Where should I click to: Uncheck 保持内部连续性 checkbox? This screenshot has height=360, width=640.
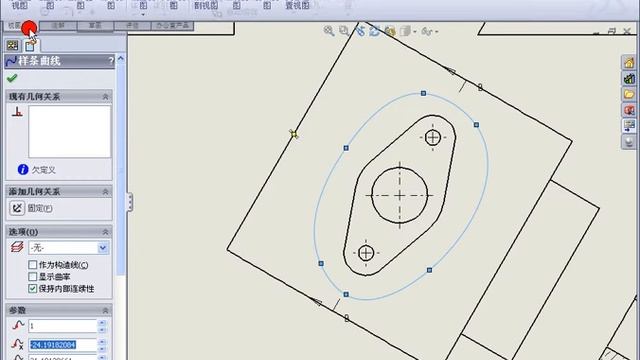click(33, 289)
